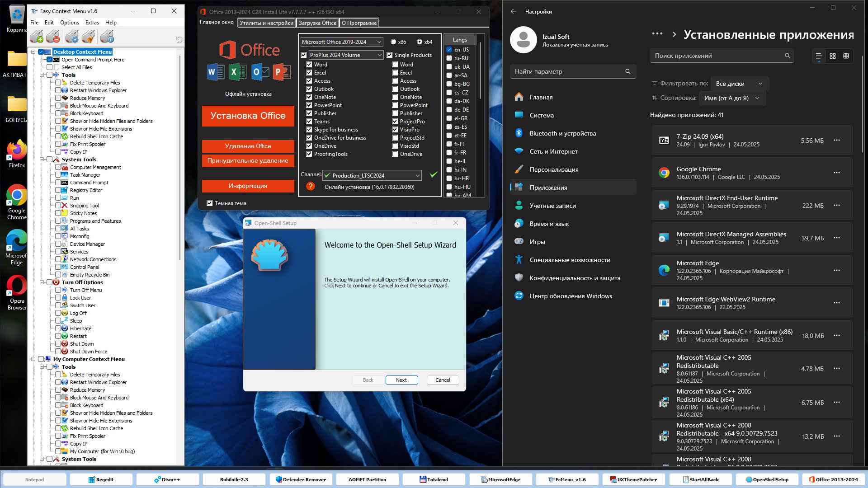Click the Langs list scrollbar in Office installer

[480, 71]
